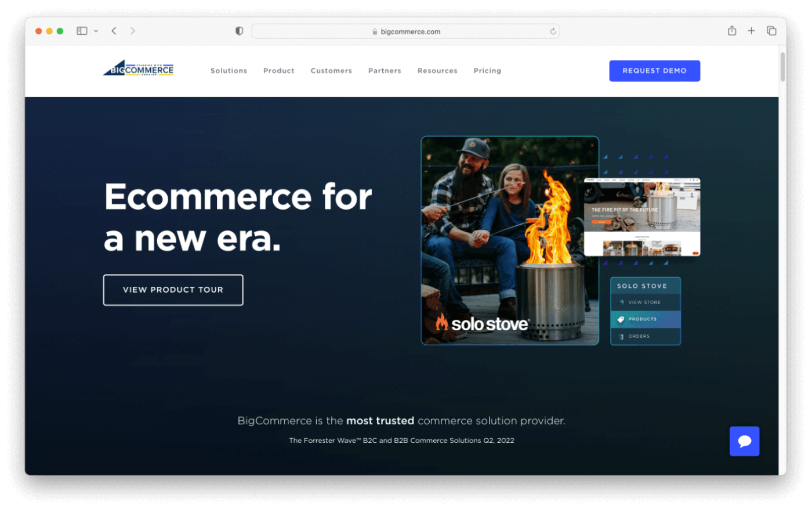This screenshot has height=512, width=812.
Task: Open the Share icon in Safari
Action: click(732, 31)
